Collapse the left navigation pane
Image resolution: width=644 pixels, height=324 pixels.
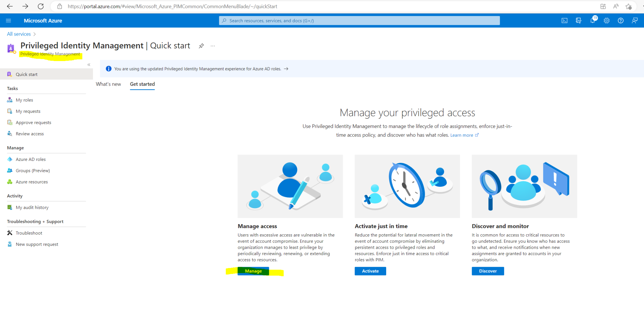click(89, 64)
